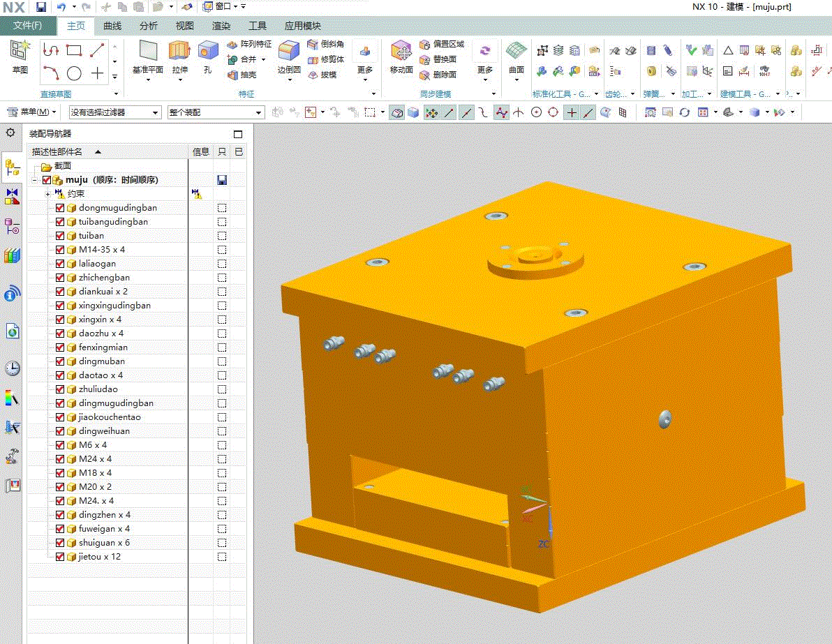832x644 pixels.
Task: Select the circle sketch tool
Action: (74, 73)
